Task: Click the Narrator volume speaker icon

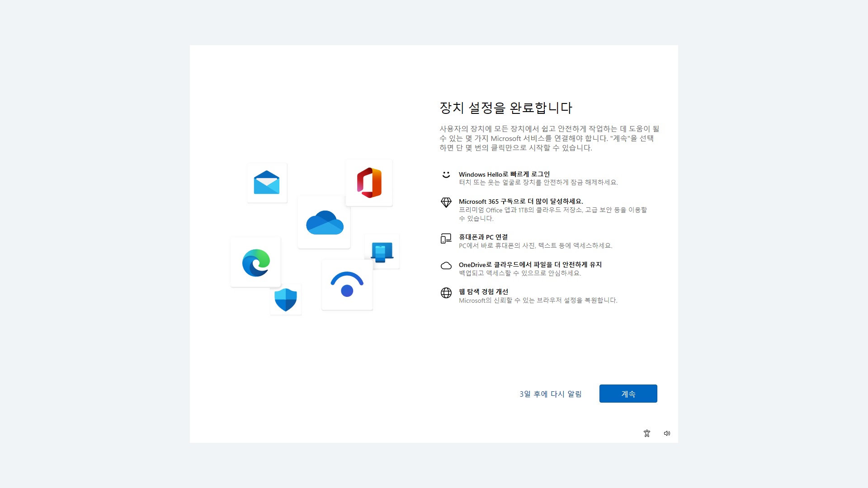Action: pos(667,433)
